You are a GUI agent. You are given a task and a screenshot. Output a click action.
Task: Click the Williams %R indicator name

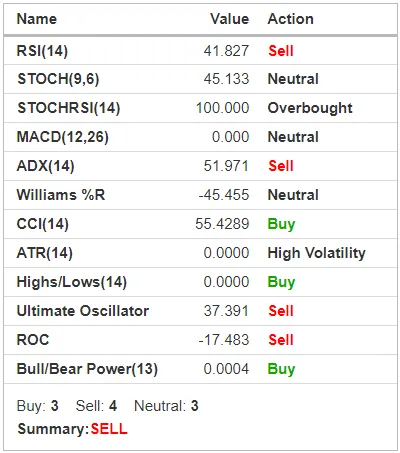tap(61, 195)
